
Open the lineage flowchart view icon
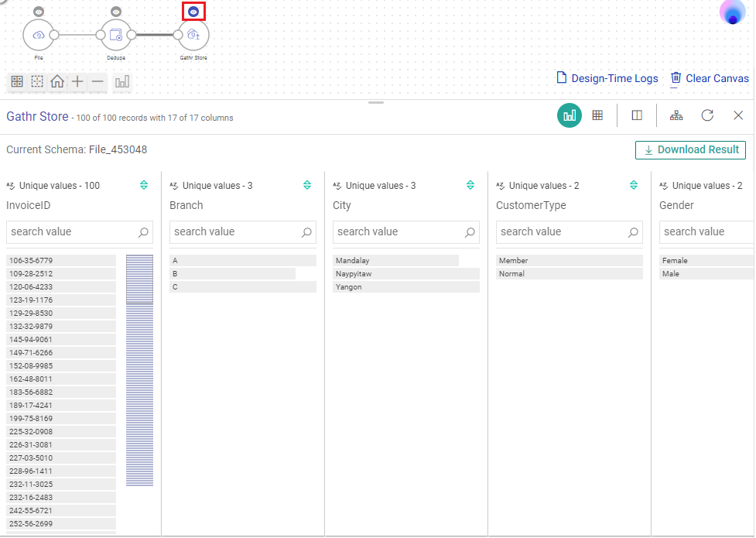point(676,115)
